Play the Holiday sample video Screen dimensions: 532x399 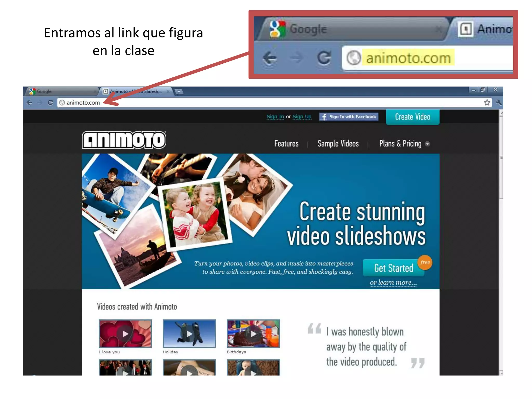pyautogui.click(x=189, y=334)
